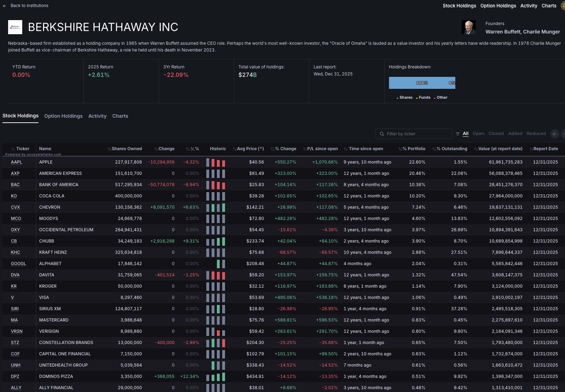Open the SIRI ticker link
The width and height of the screenshot is (565, 392).
(x=15, y=309)
